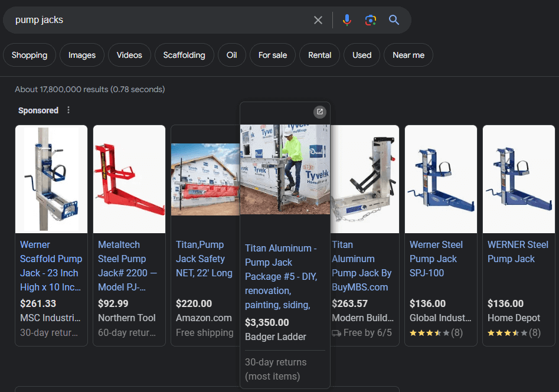Apply the For sale filter chip
The height and width of the screenshot is (392, 559).
pos(273,55)
